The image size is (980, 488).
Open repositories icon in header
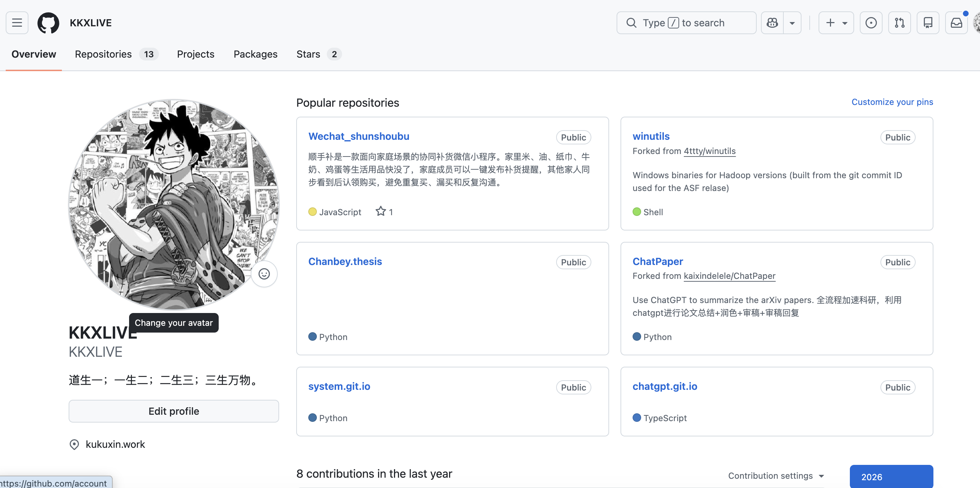click(x=928, y=23)
